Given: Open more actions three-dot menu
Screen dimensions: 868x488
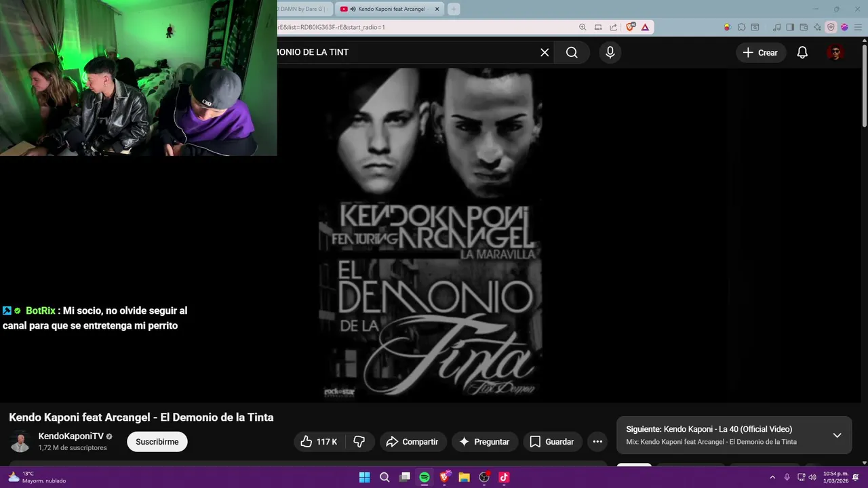Looking at the screenshot, I should (x=597, y=442).
